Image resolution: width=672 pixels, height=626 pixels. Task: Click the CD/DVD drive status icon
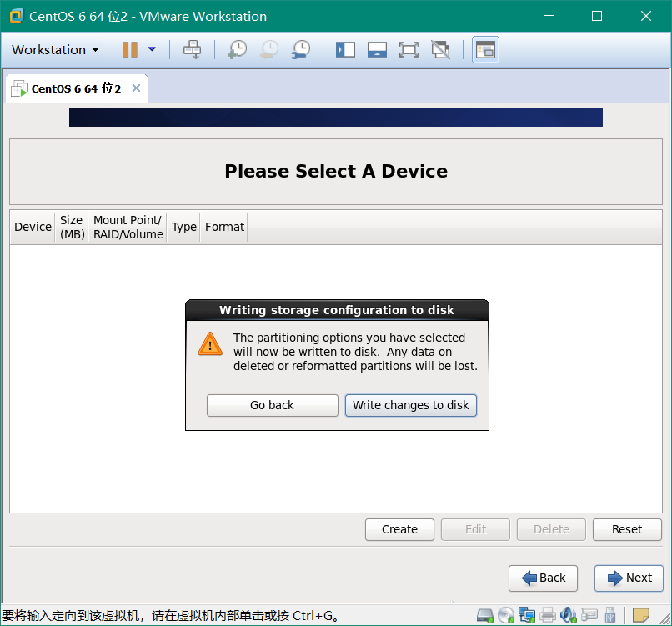click(x=506, y=616)
